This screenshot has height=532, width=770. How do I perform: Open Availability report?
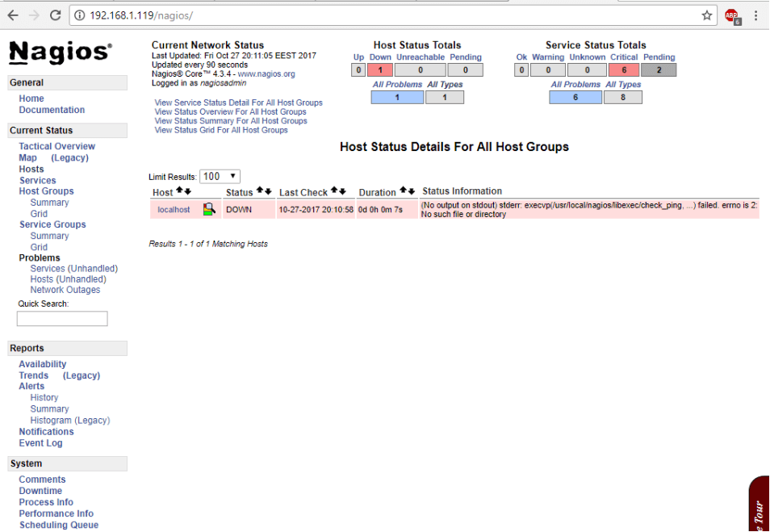[43, 364]
